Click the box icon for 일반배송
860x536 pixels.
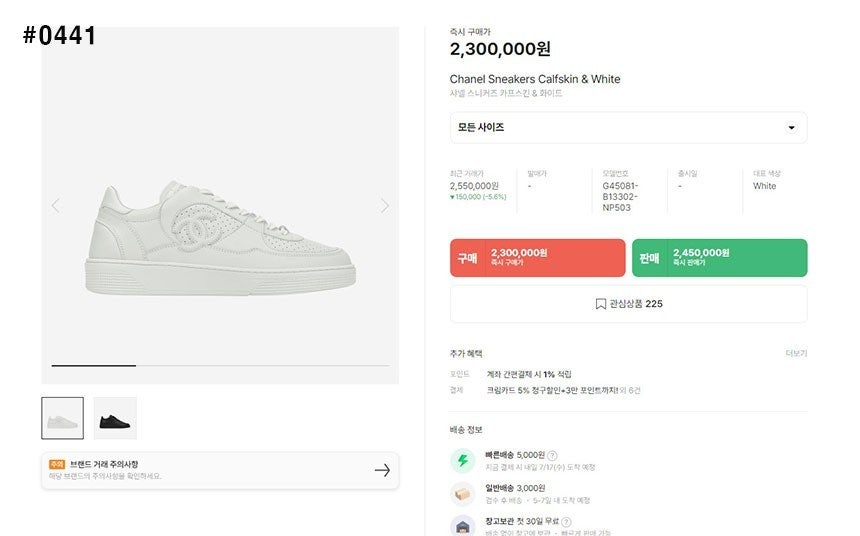coord(462,494)
